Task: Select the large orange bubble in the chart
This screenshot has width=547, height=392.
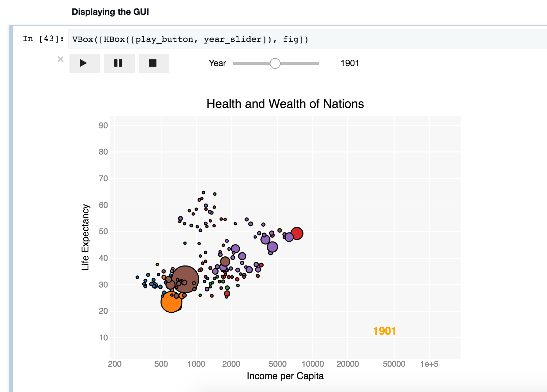Action: [x=171, y=302]
